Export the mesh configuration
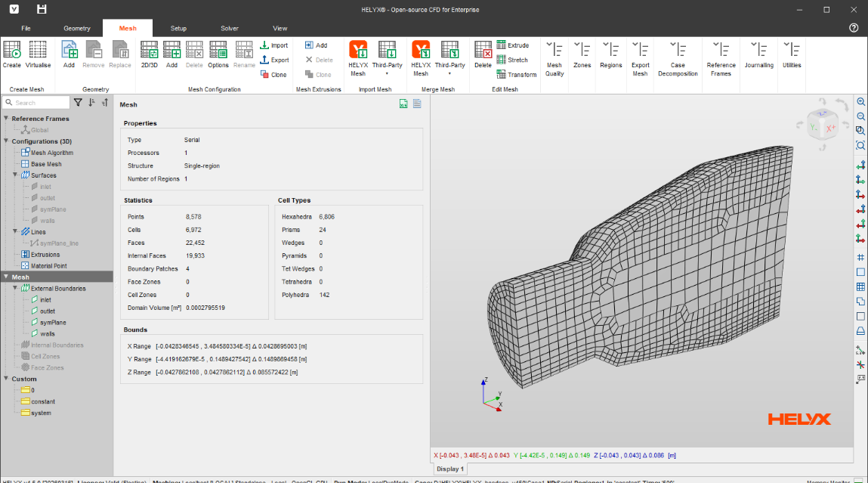Image resolution: width=868 pixels, height=483 pixels. coord(274,60)
